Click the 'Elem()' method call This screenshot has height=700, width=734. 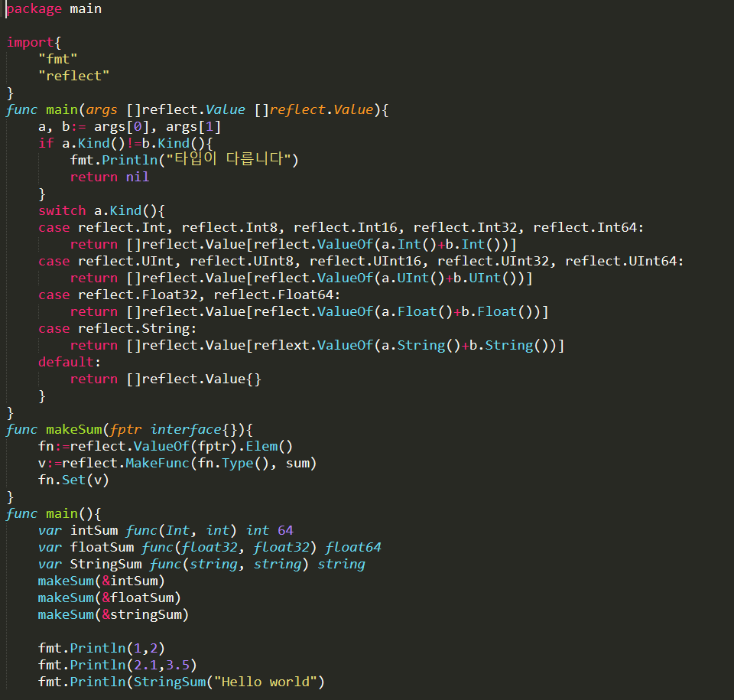[269, 447]
